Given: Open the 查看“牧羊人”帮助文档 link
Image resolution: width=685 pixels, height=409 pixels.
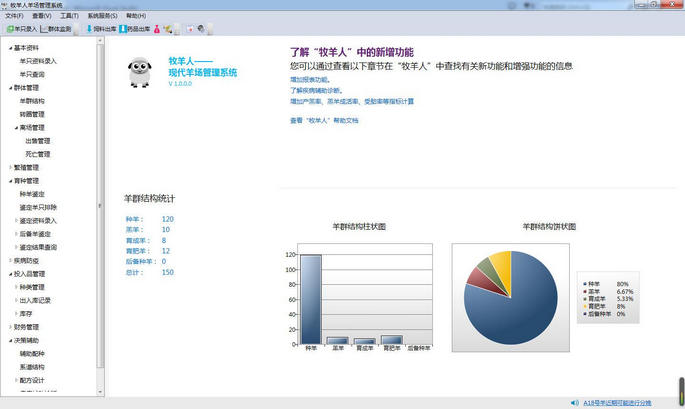Looking at the screenshot, I should click(324, 120).
